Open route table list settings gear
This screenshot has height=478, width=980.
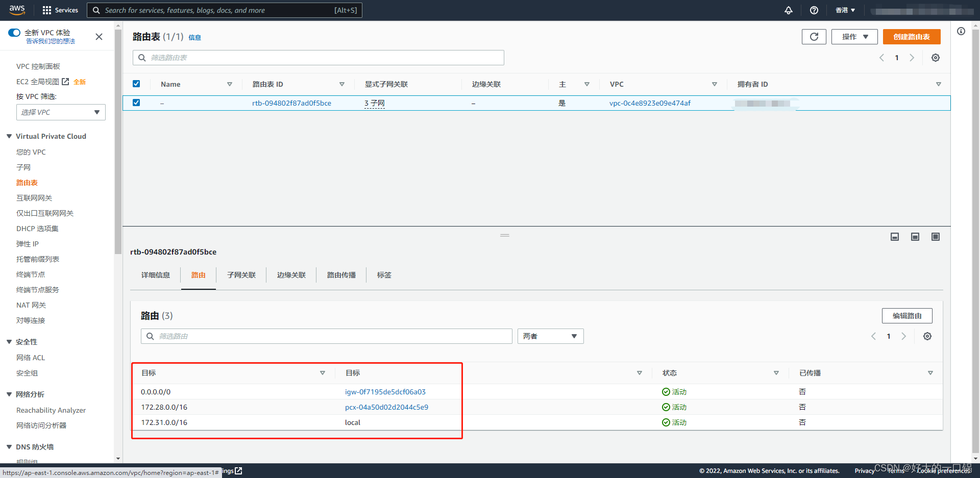(x=935, y=58)
